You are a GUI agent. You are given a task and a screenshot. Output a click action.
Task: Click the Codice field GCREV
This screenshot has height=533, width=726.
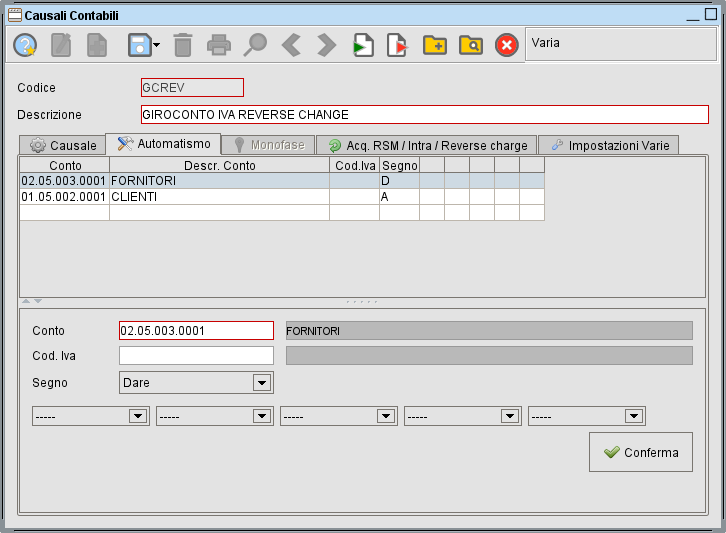(192, 88)
